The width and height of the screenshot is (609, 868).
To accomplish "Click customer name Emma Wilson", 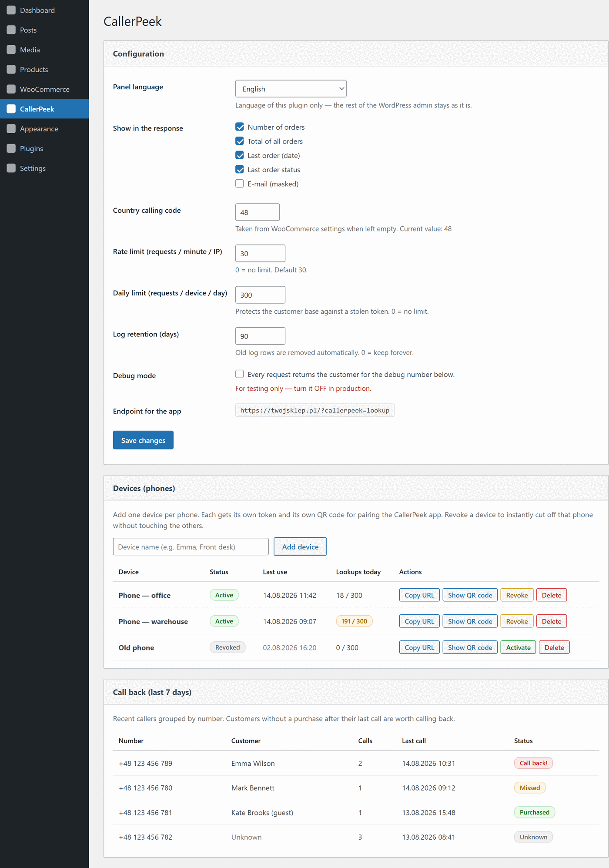I will (253, 763).
